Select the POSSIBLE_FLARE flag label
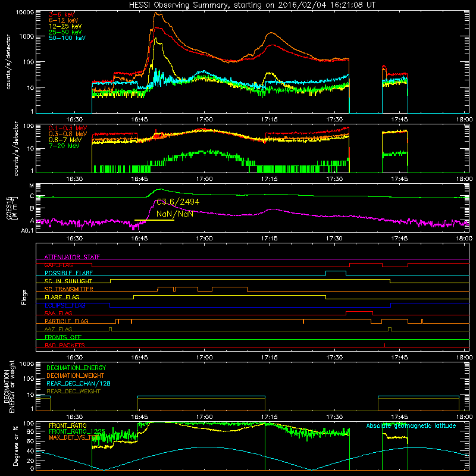476x476 pixels. (68, 273)
